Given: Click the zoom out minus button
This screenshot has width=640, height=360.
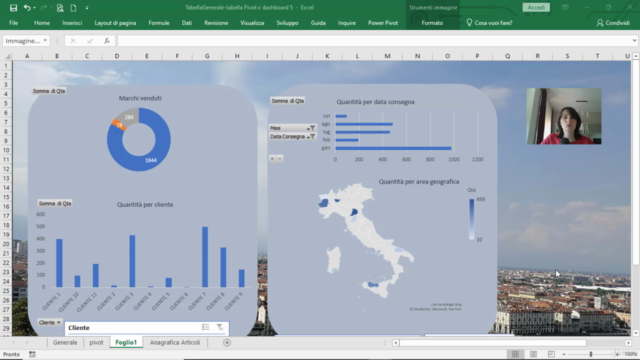Looking at the screenshot, I should click(564, 354).
